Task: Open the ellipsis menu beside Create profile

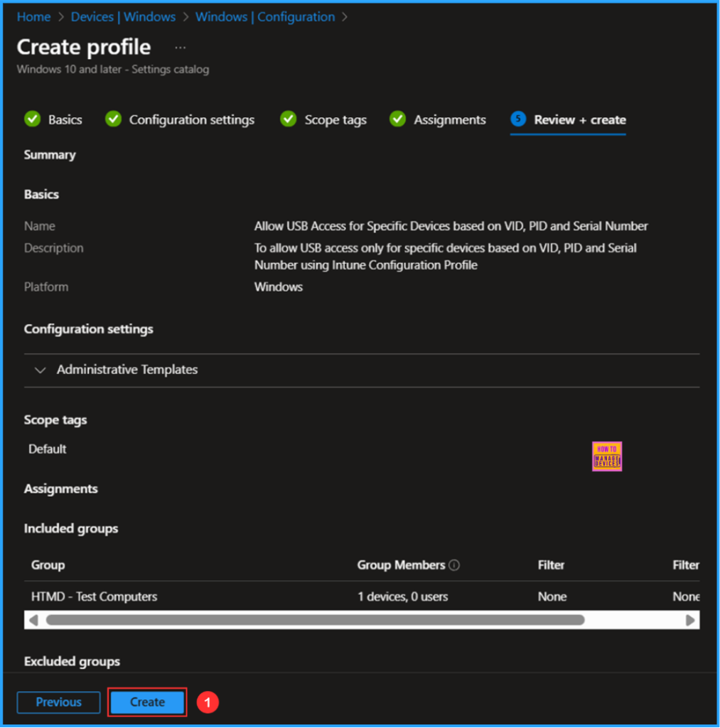Action: tap(180, 48)
